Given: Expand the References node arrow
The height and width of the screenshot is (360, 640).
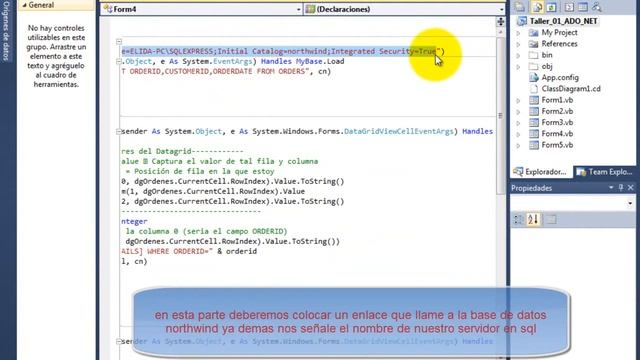Looking at the screenshot, I should coord(518,44).
